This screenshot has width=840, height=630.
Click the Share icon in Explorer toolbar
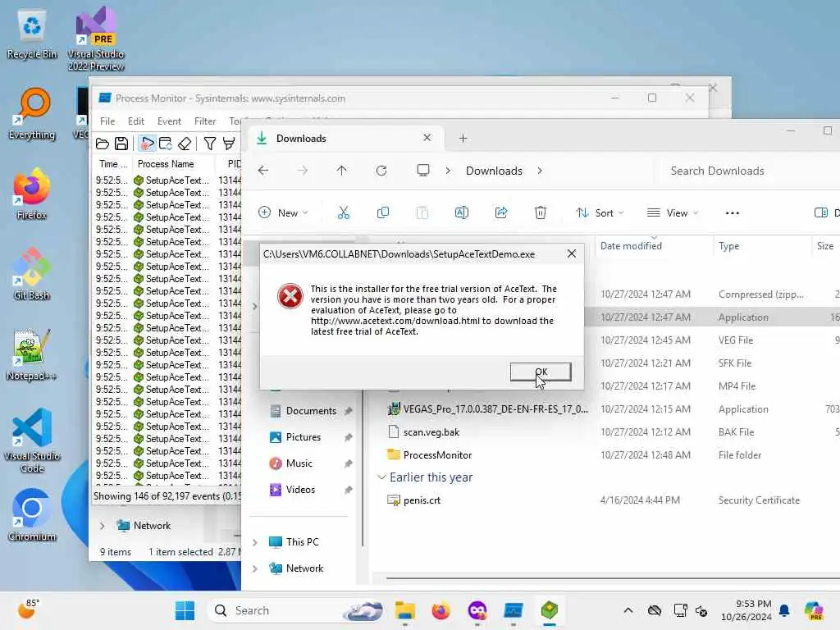click(x=501, y=212)
